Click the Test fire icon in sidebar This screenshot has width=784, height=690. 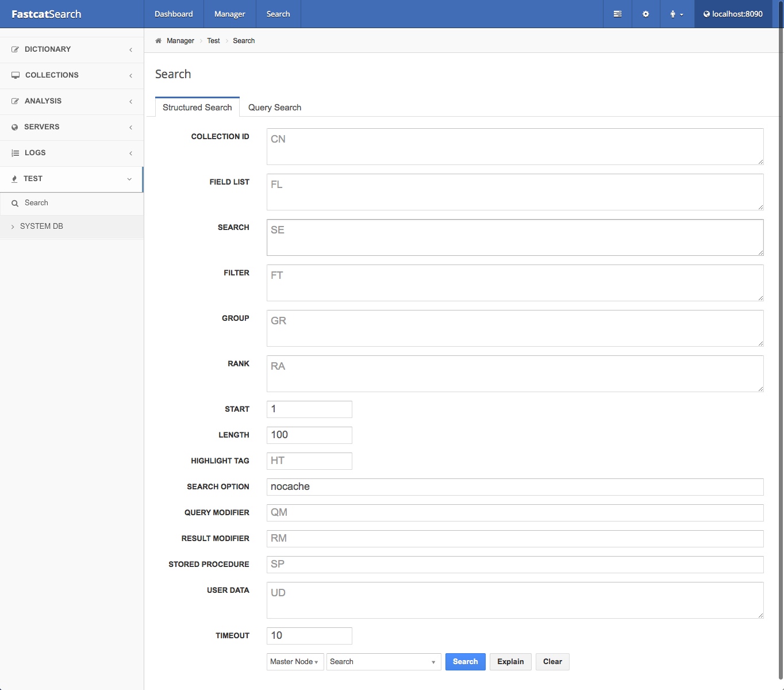(x=14, y=179)
